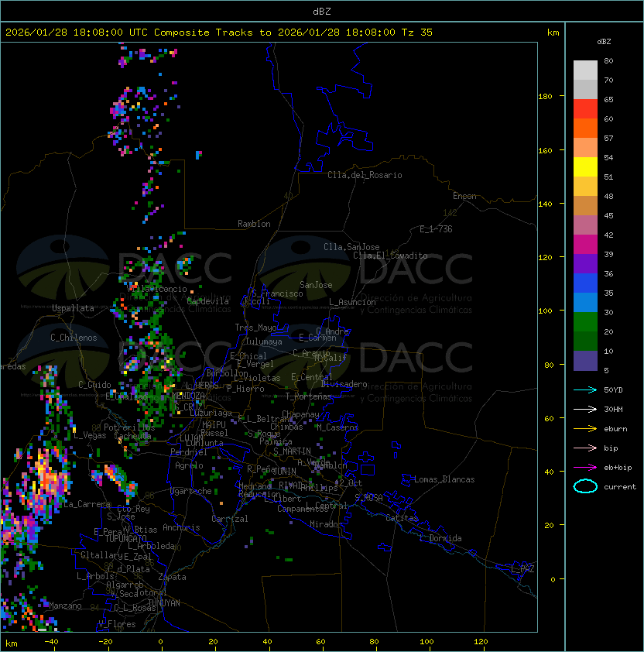Pick the red 60–65 dBZ swatch

[585, 109]
